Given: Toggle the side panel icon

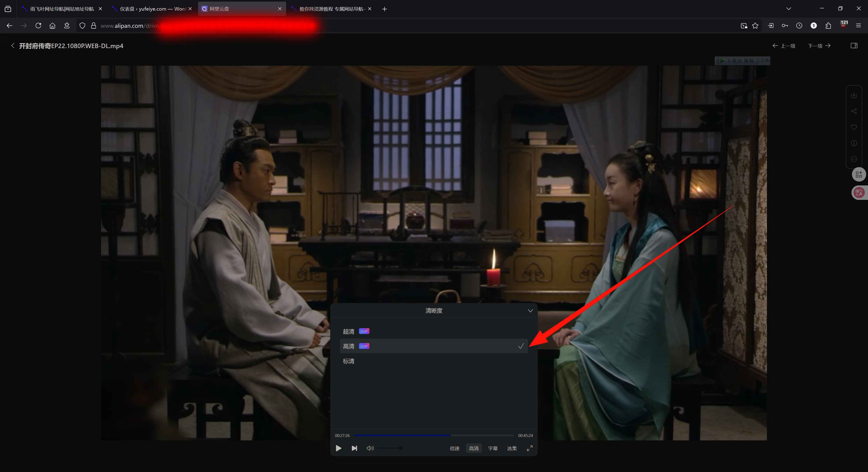Looking at the screenshot, I should point(854,46).
